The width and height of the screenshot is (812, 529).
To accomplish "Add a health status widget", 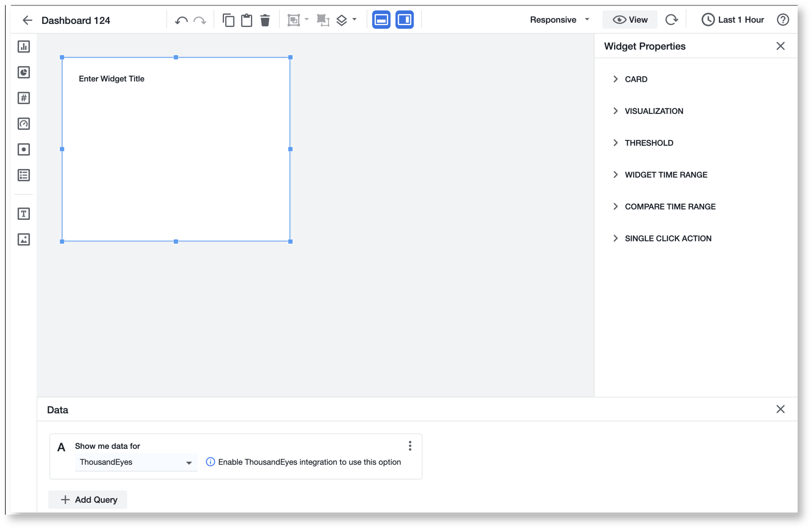I will pyautogui.click(x=24, y=150).
